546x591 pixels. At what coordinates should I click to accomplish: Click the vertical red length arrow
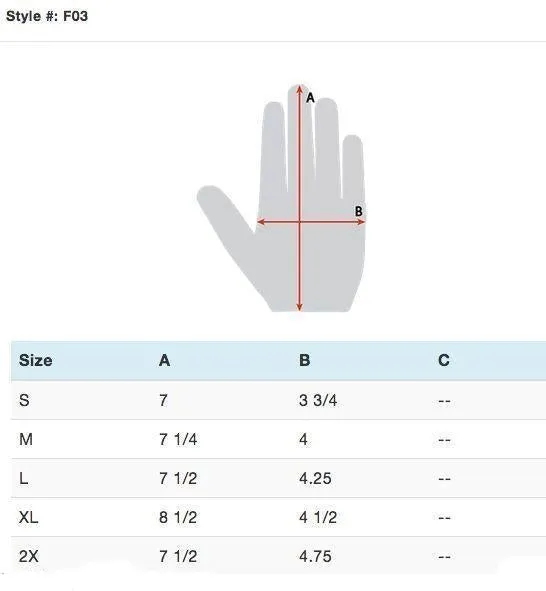[x=300, y=198]
